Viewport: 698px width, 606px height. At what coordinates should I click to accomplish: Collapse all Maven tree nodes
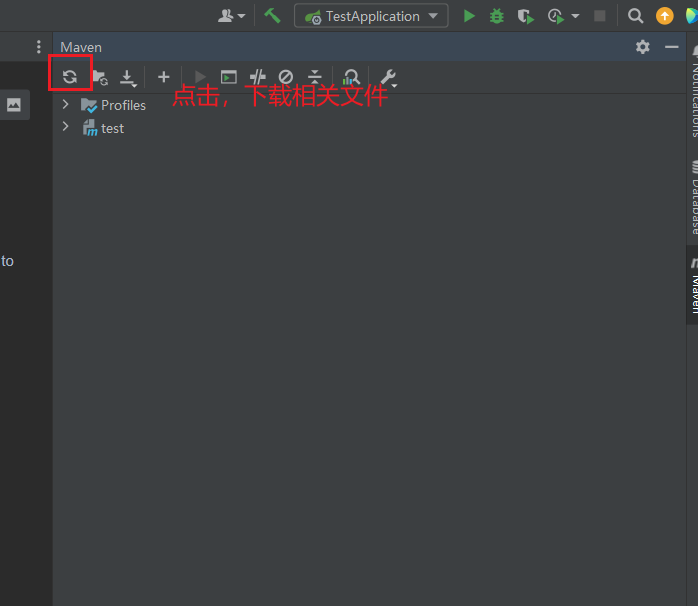click(x=315, y=77)
